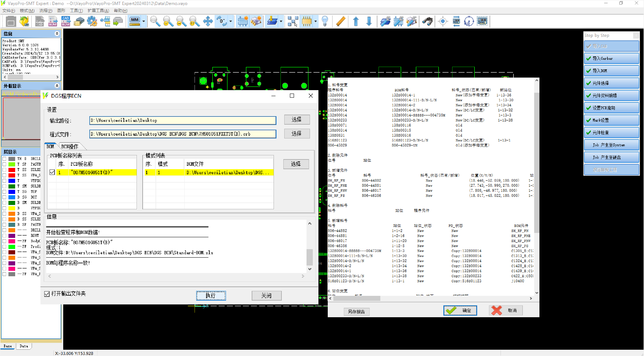The image size is (644, 356).
Task: Switch to the ECN操作 tab
Action: (70, 147)
